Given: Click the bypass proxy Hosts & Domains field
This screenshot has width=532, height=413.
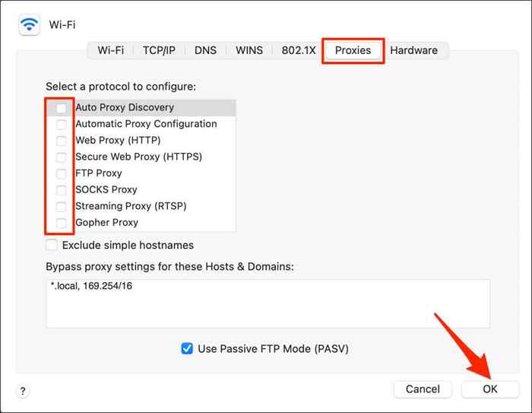Looking at the screenshot, I should 268,303.
